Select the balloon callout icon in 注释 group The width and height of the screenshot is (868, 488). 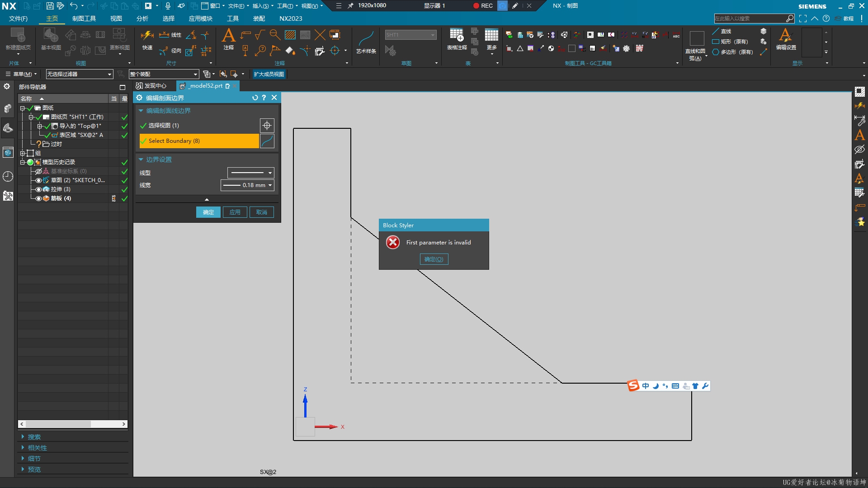pos(260,51)
